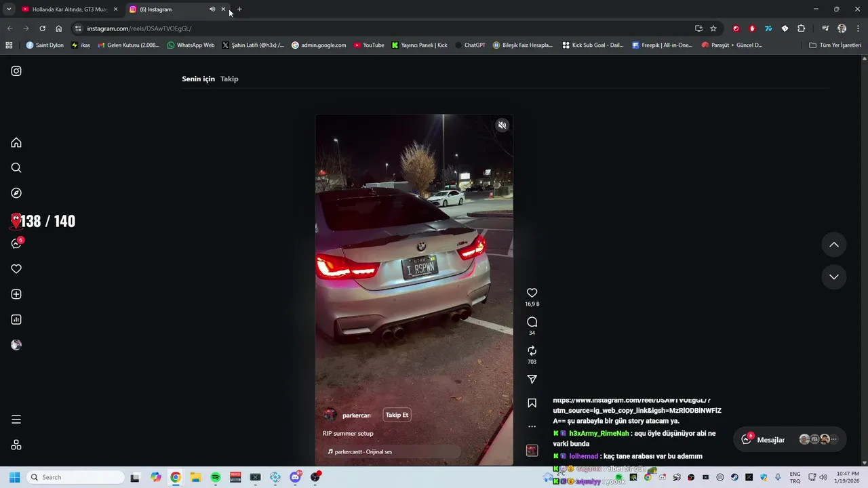
Task: Open Windows Start menu
Action: coord(14,477)
